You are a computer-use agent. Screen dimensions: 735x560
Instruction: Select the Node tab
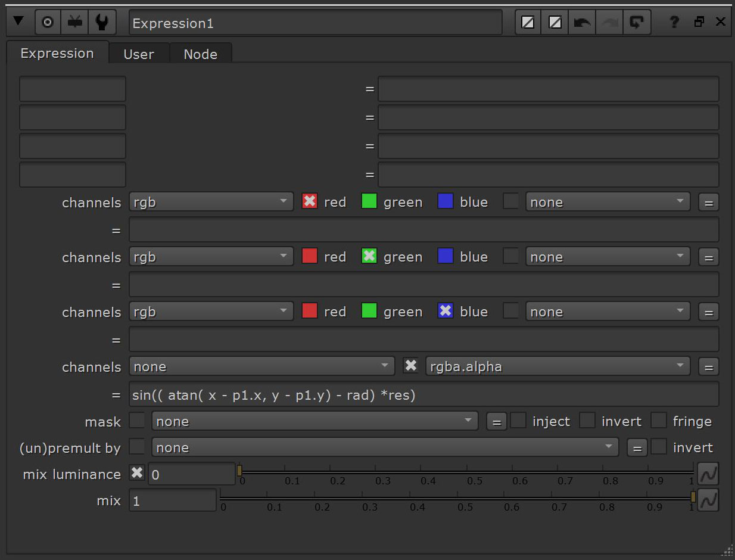pyautogui.click(x=201, y=54)
